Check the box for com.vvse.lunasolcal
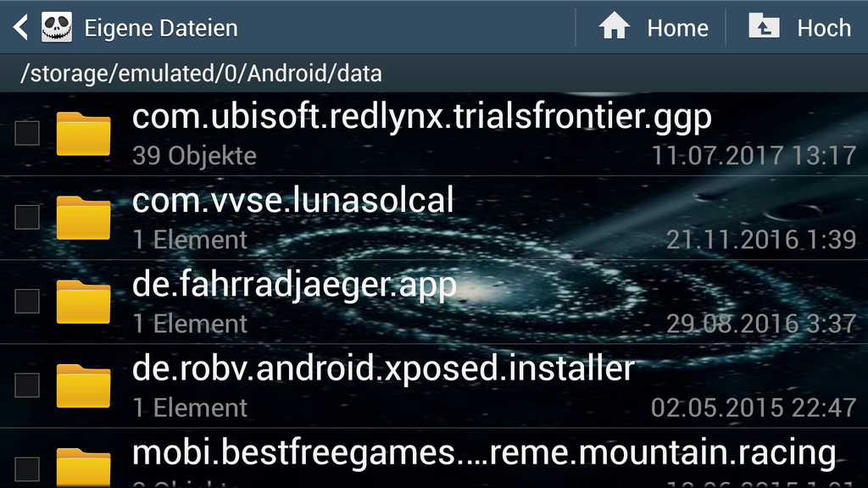This screenshot has width=868, height=488. pyautogui.click(x=27, y=217)
